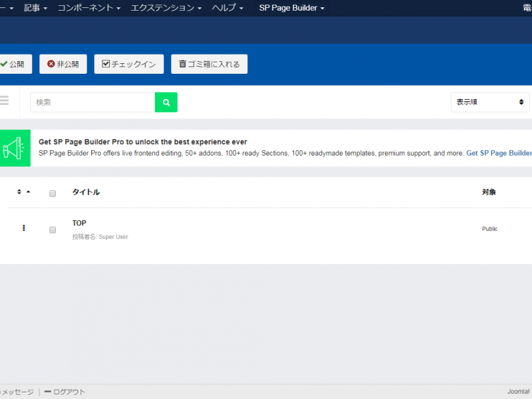532x399 pixels.
Task: Open the 表示順 sort dropdown
Action: click(x=490, y=102)
